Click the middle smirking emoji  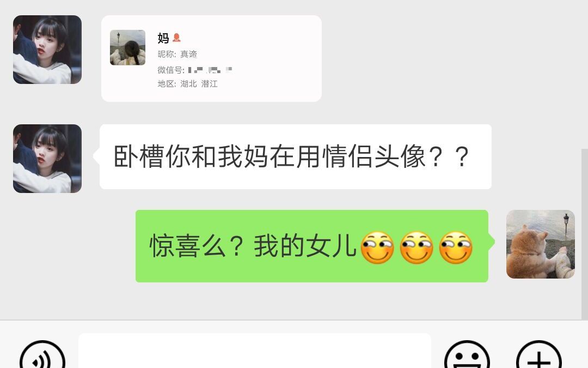pyautogui.click(x=416, y=247)
